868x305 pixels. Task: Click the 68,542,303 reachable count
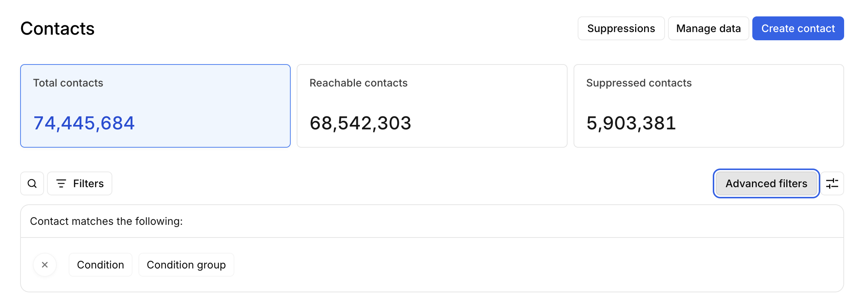tap(360, 123)
